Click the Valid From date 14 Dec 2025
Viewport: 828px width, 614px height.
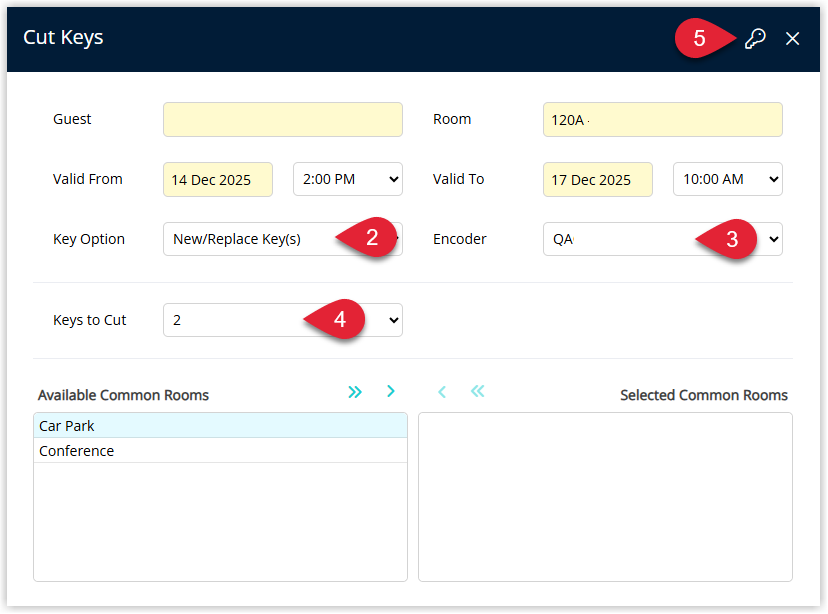click(218, 180)
